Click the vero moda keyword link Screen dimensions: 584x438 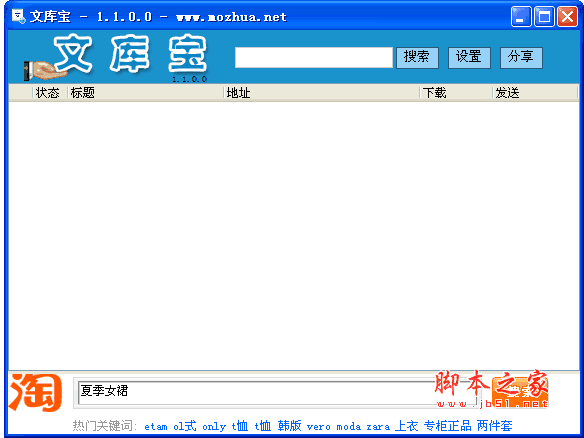pyautogui.click(x=334, y=426)
